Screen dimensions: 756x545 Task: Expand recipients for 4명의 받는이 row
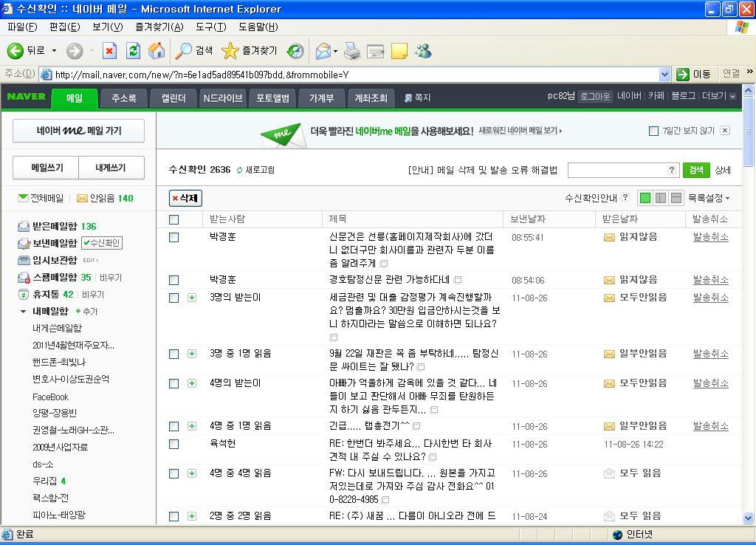[x=192, y=383]
